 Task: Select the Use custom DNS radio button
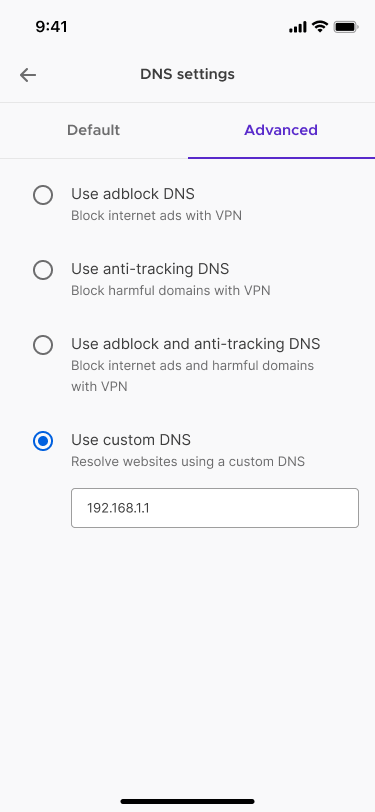click(43, 441)
